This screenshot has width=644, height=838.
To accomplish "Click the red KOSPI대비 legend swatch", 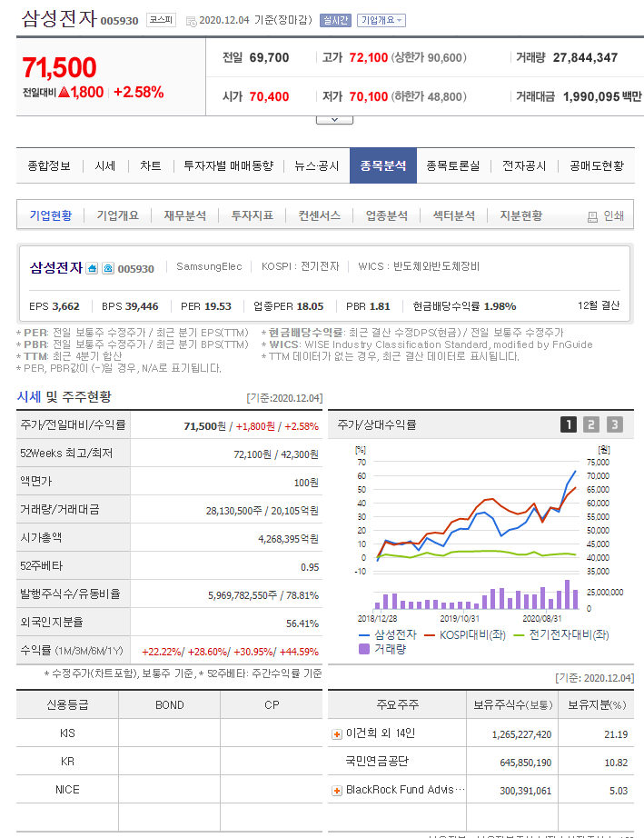I will click(x=430, y=635).
